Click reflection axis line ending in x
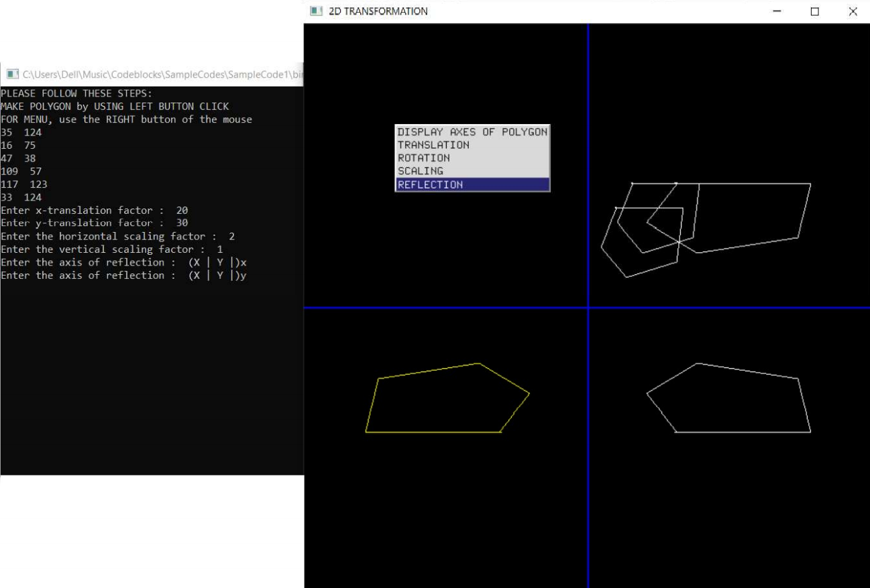Viewport: 870px width, 588px height. click(124, 262)
